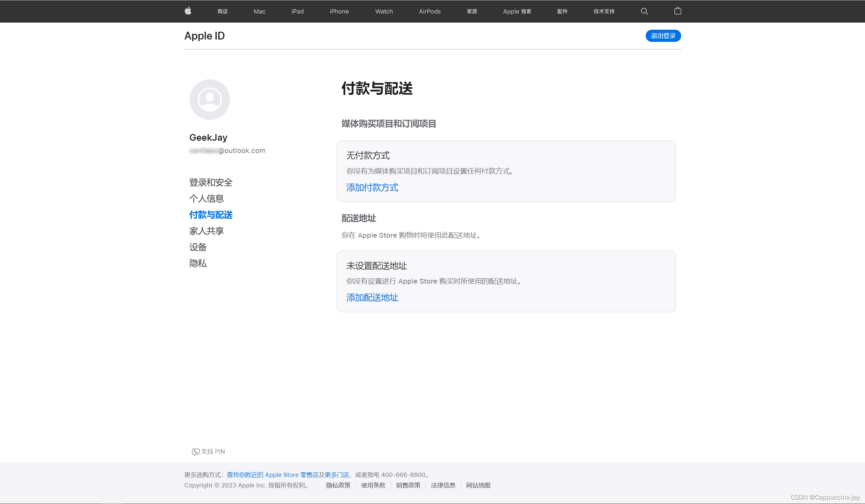Click the 添加配送地址 link
865x504 pixels.
[372, 297]
